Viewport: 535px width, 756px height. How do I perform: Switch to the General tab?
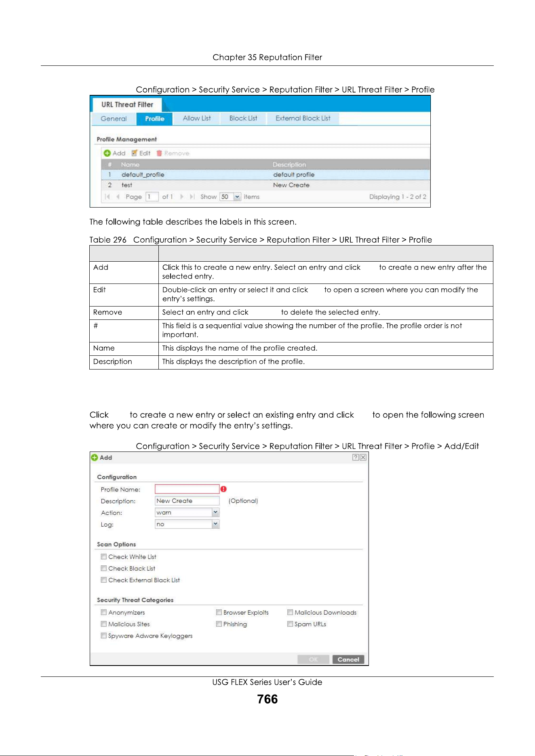tap(114, 119)
